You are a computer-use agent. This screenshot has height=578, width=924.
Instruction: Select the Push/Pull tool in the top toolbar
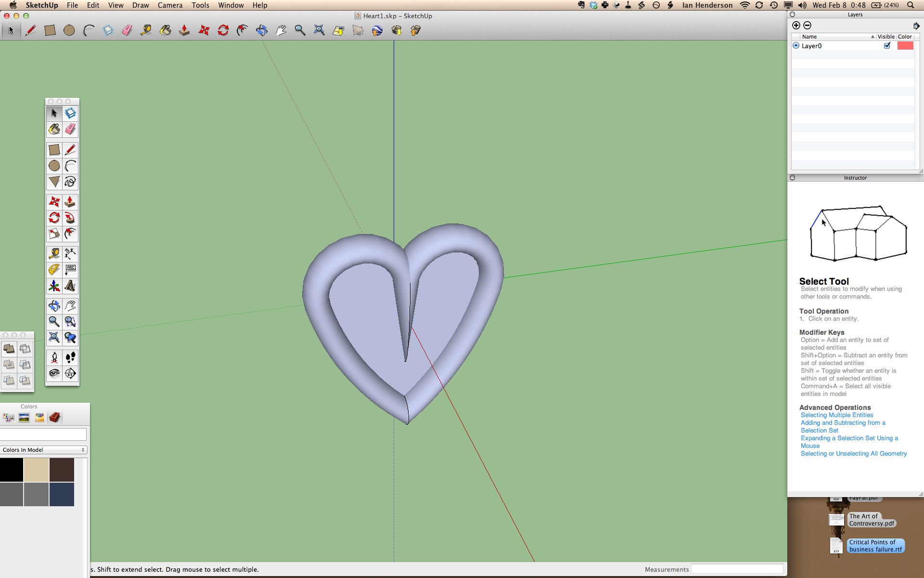point(184,30)
